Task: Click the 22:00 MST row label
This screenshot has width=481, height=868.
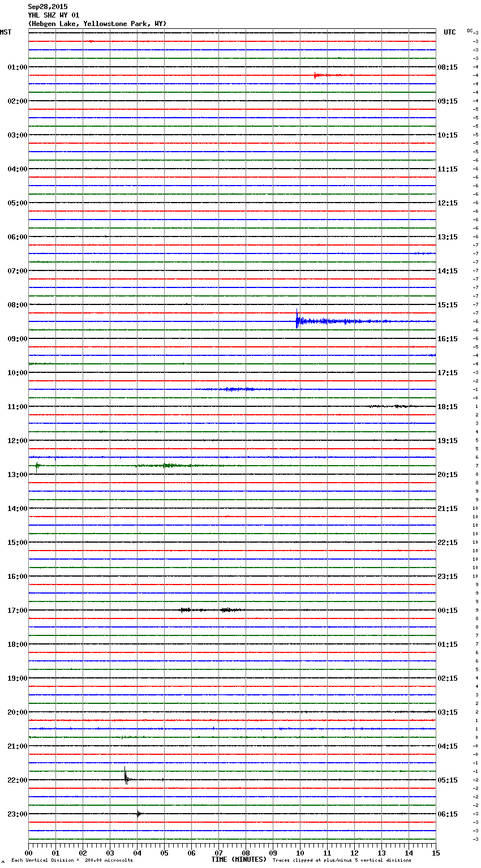Action: point(18,780)
